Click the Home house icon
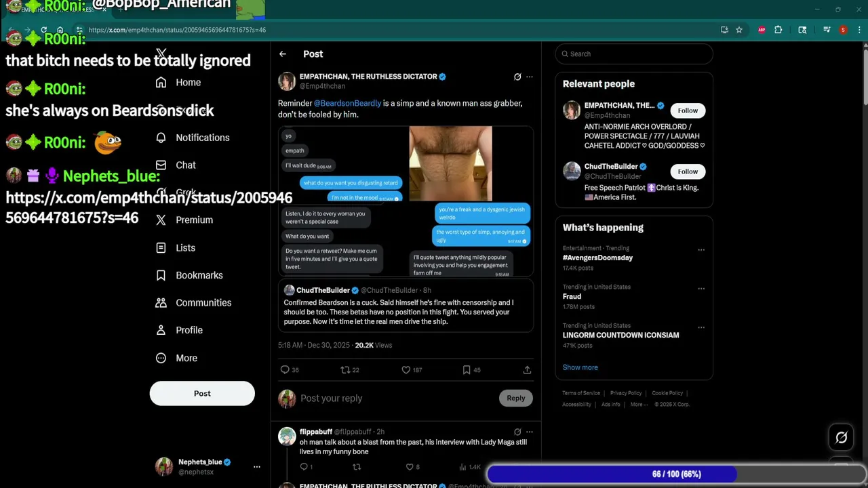This screenshot has width=868, height=488. point(161,83)
